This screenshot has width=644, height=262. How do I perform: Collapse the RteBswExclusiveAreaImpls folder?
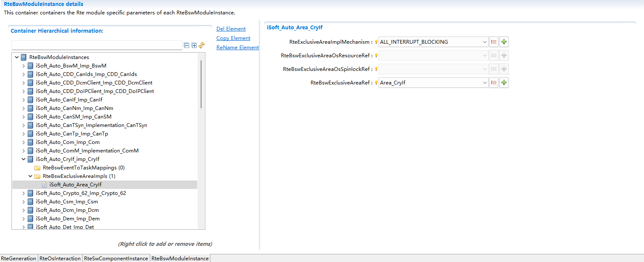[x=31, y=176]
